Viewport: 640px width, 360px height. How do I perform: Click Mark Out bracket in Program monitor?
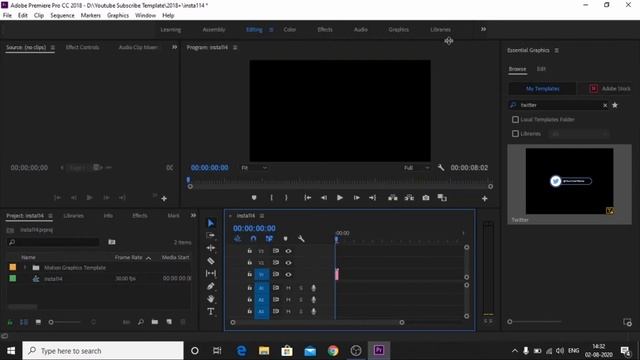[x=286, y=198]
